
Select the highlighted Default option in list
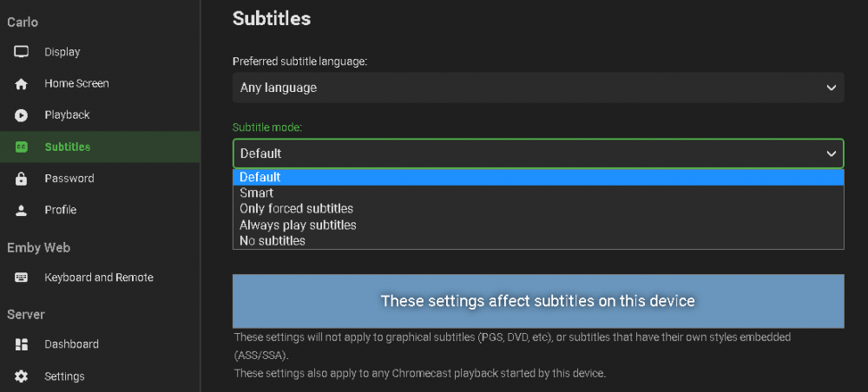pos(260,177)
